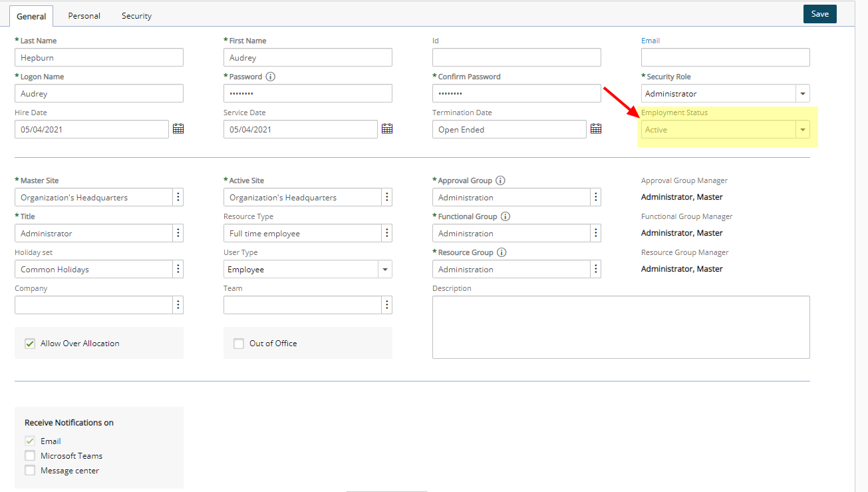Click the Service Date text field

301,129
